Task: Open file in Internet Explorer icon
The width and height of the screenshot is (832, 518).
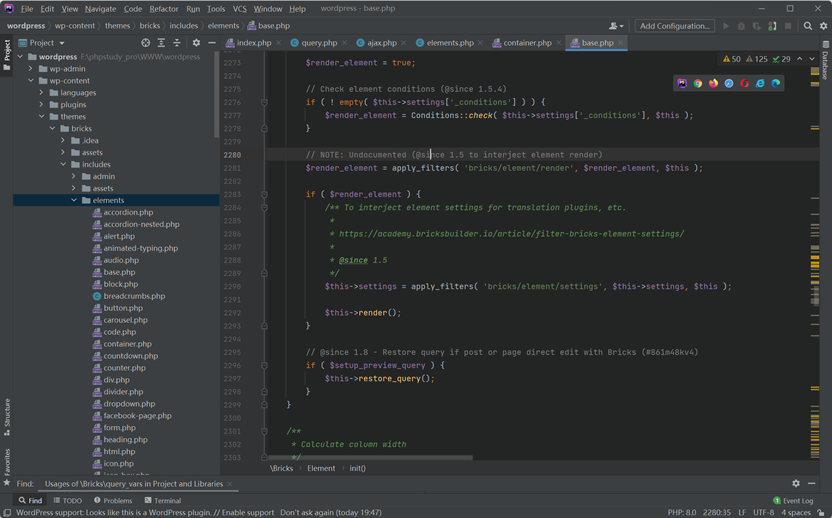Action: (760, 83)
